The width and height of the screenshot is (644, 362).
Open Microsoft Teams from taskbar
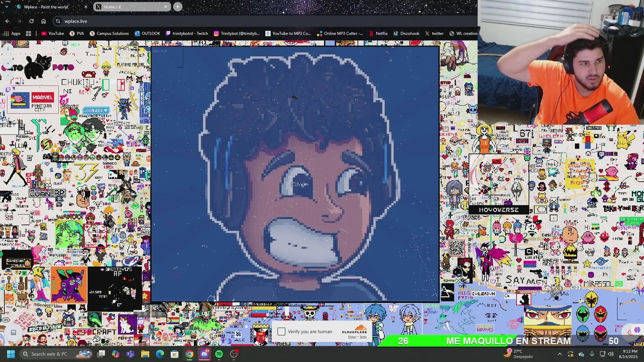pyautogui.click(x=130, y=354)
